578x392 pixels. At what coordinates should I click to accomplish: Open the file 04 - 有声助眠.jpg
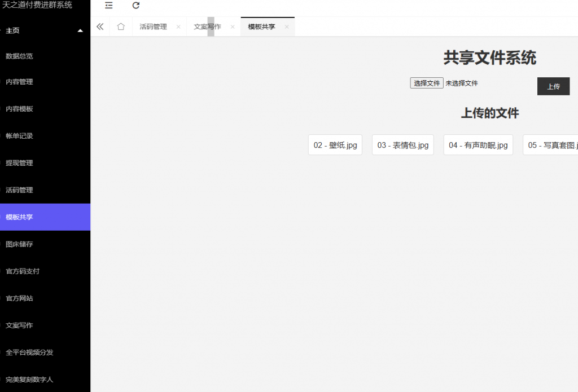click(x=478, y=145)
